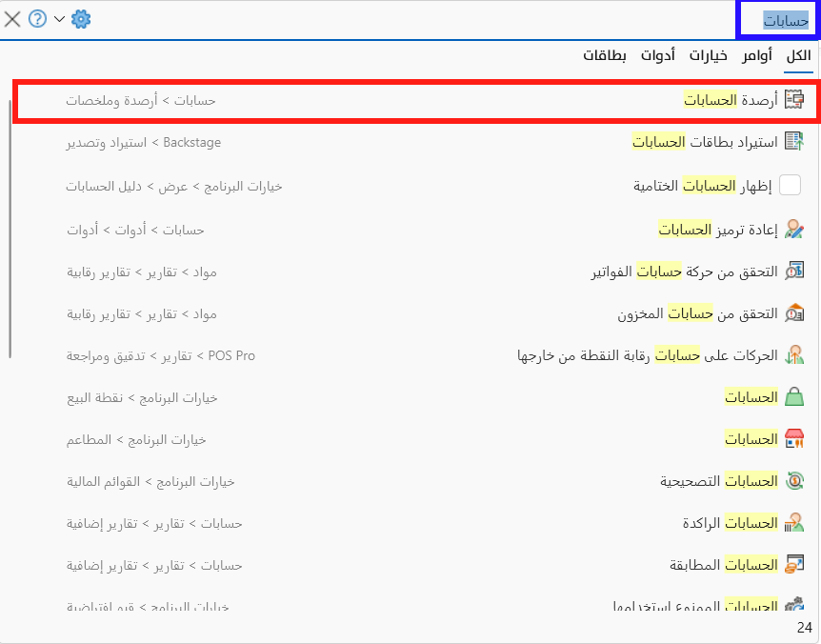Switch to the خيارات tab
Viewport: 821px width, 644px height.
(x=708, y=56)
